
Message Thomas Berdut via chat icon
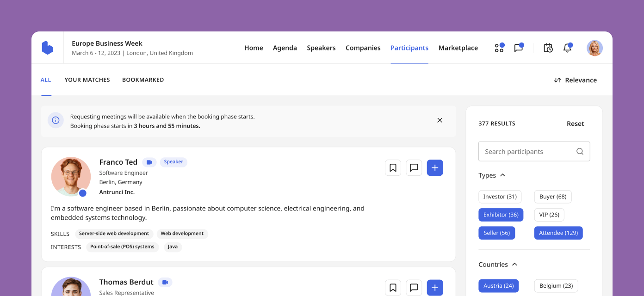coord(414,288)
